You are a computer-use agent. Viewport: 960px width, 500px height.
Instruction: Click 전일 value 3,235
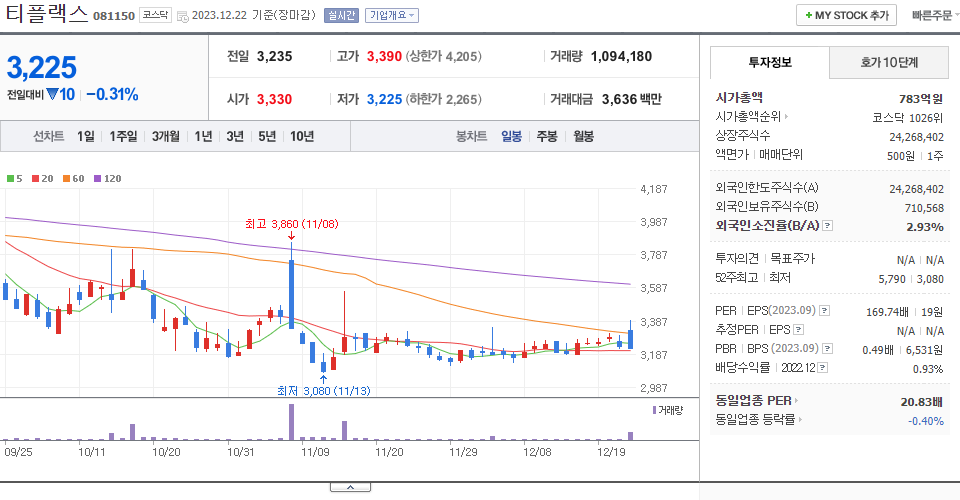[274, 56]
